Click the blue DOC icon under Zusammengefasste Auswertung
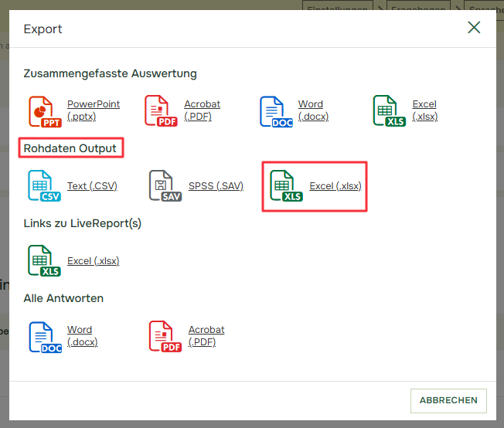The width and height of the screenshot is (504, 428). pos(276,111)
